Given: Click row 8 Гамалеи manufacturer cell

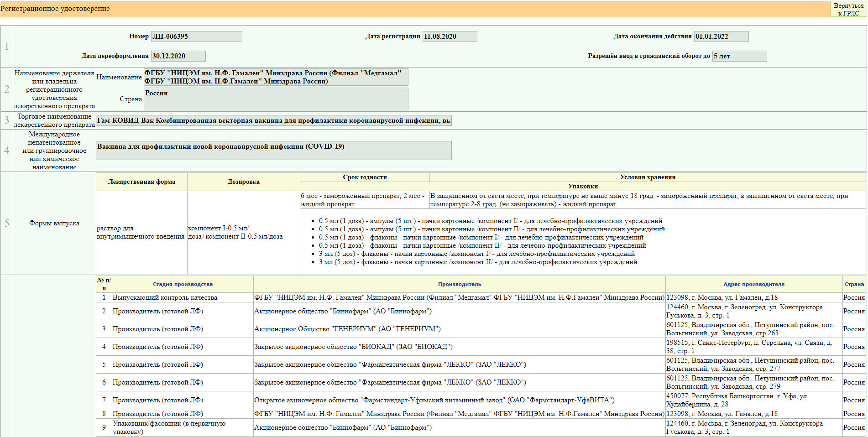Looking at the screenshot, I should tap(460, 414).
